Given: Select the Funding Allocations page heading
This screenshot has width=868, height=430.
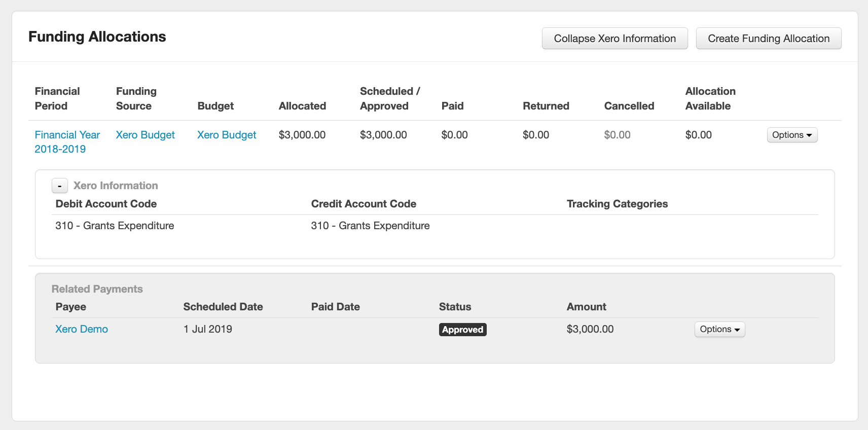Looking at the screenshot, I should point(97,37).
